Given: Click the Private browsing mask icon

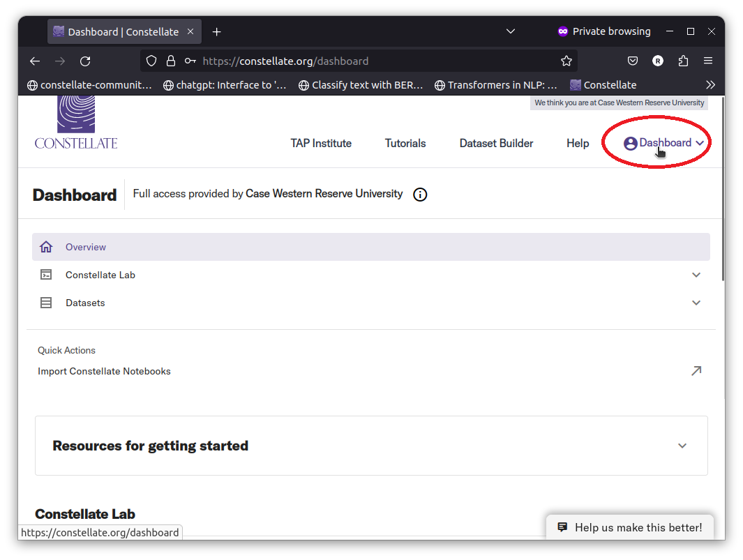Looking at the screenshot, I should click(x=563, y=31).
